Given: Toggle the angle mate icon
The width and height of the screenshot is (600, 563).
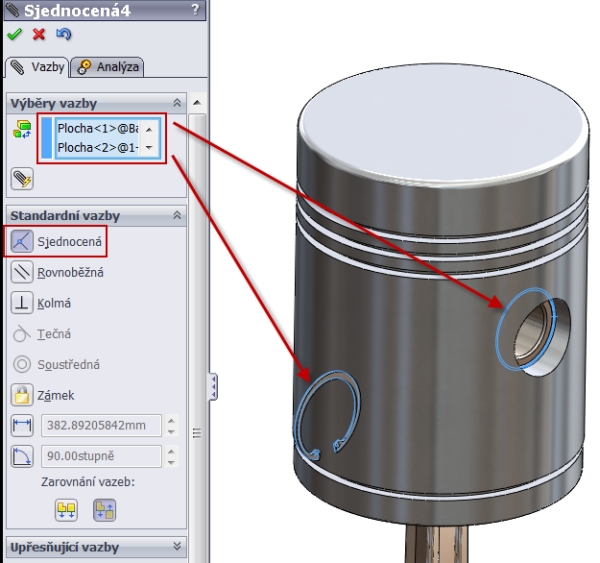Looking at the screenshot, I should click(x=22, y=456).
